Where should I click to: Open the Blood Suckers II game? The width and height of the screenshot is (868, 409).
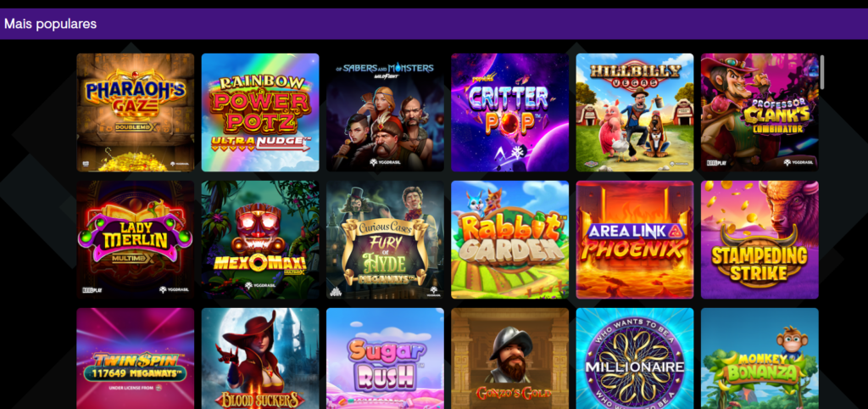pos(260,359)
